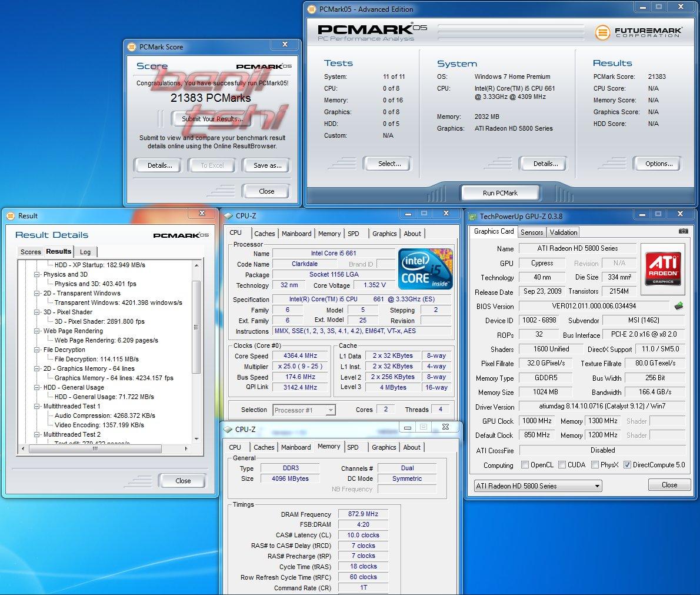Click GPU-Z window title icon
The height and width of the screenshot is (595, 700).
pos(472,217)
